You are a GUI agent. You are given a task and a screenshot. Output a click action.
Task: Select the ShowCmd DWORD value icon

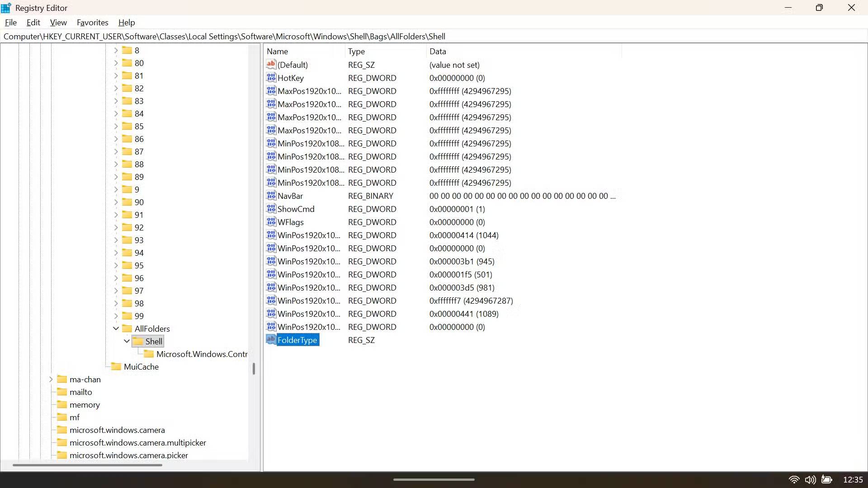click(x=271, y=209)
